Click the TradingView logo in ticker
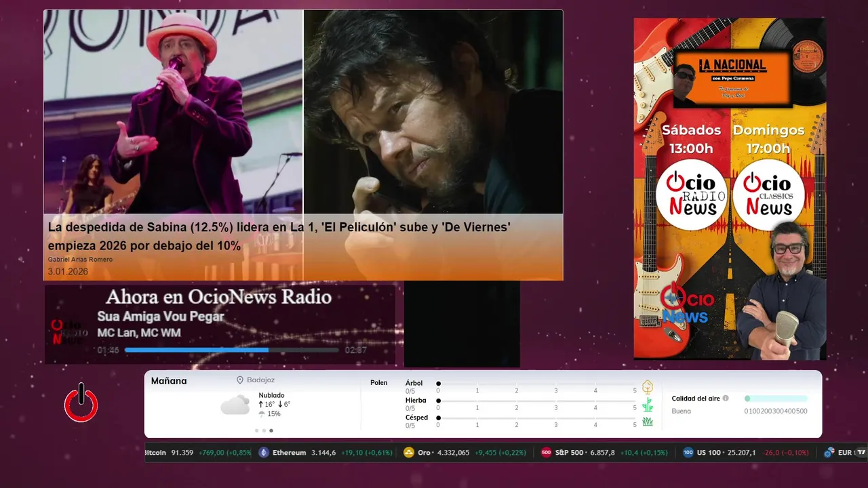The width and height of the screenshot is (868, 488). point(861,452)
